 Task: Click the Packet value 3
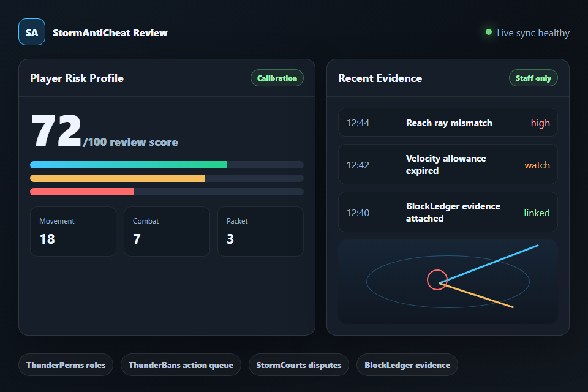(230, 239)
